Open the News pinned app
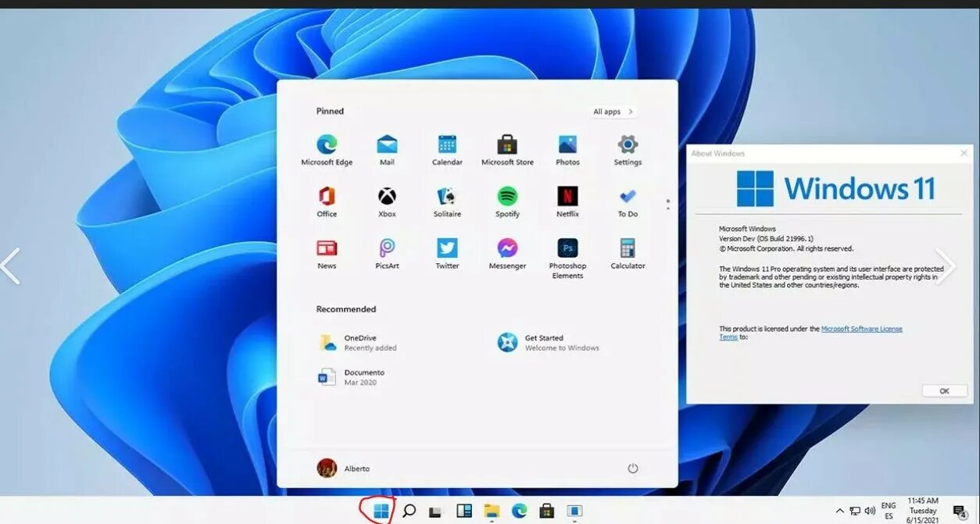The height and width of the screenshot is (524, 980). pos(327,254)
